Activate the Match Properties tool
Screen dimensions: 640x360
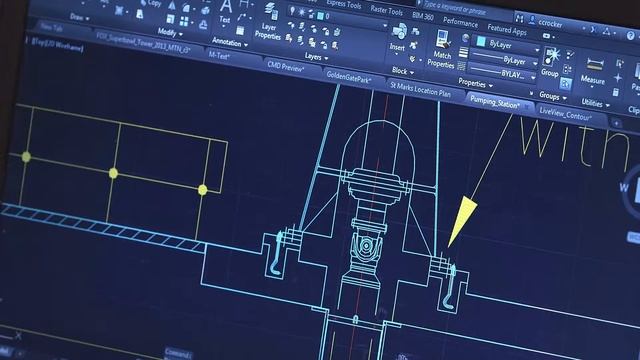pos(442,49)
